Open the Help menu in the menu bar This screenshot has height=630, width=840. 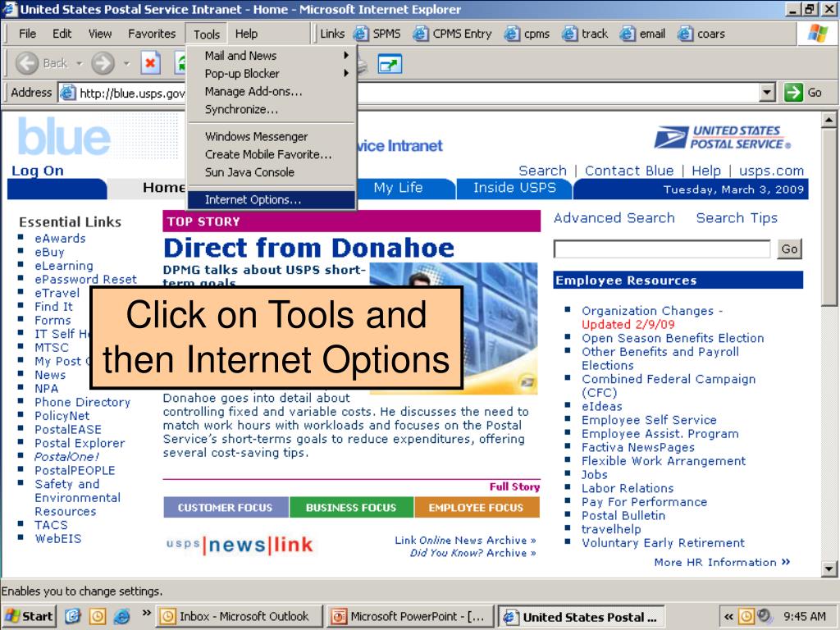point(246,34)
